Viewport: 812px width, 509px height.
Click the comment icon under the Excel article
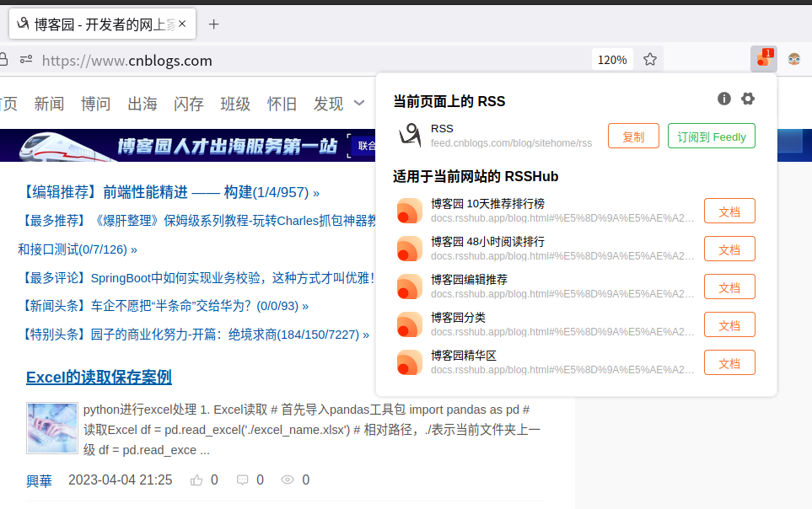(x=243, y=480)
